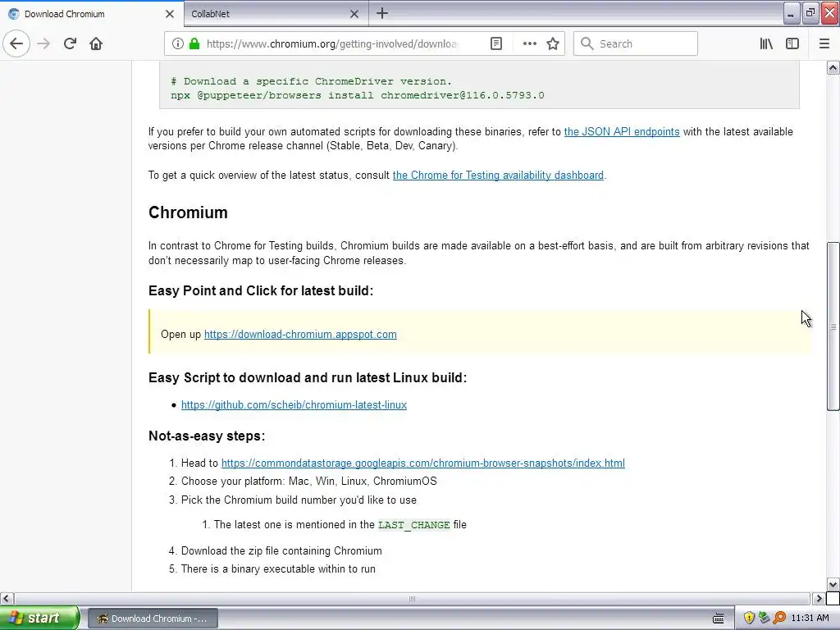The image size is (840, 630).
Task: Close the CollabNet tab
Action: click(x=354, y=14)
